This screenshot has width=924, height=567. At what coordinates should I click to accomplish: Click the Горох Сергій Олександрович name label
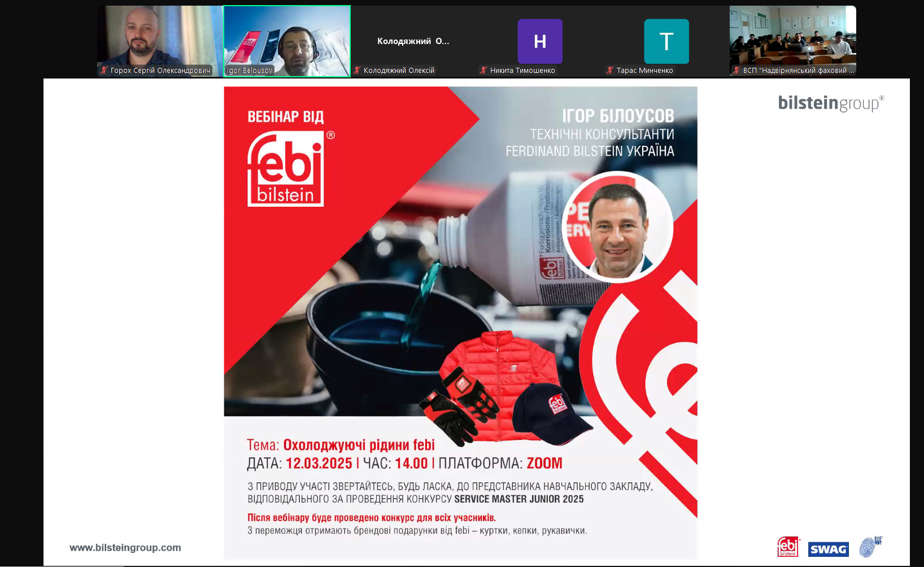click(x=160, y=71)
